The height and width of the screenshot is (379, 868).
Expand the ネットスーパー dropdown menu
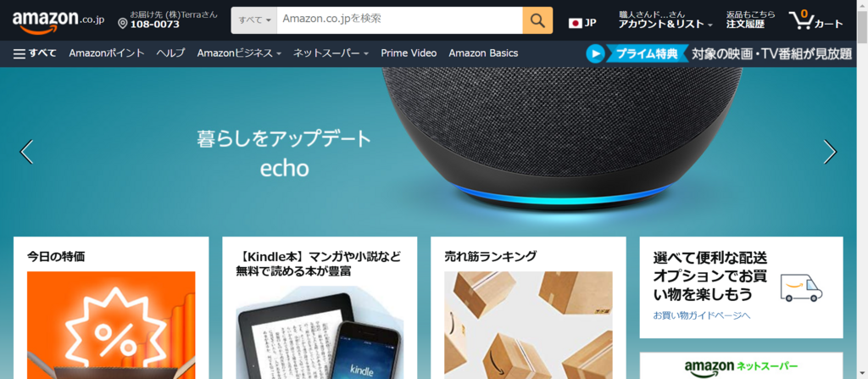331,53
